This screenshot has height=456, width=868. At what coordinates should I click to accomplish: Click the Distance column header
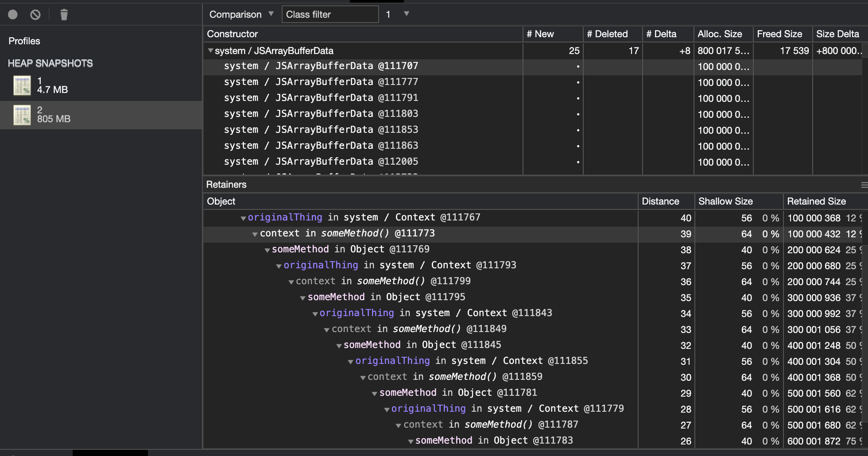[x=666, y=201]
